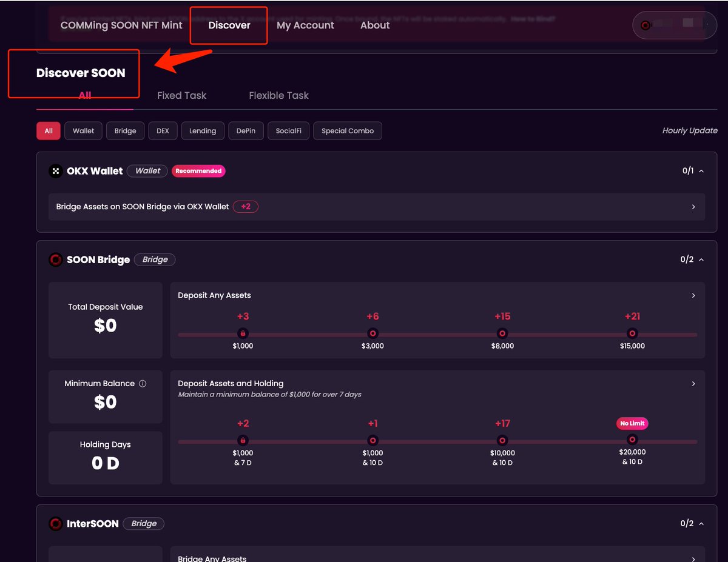Viewport: 728px width, 562px height.
Task: Click the $20,000 & 10 D milestone marker
Action: (632, 440)
